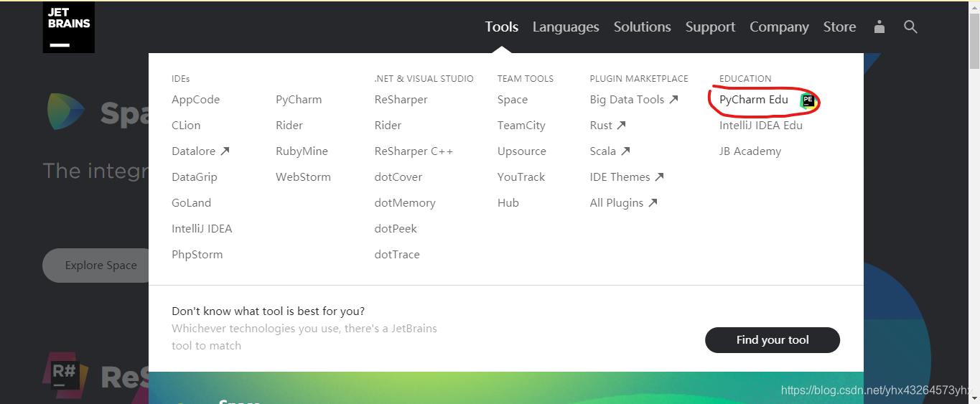Image resolution: width=980 pixels, height=404 pixels.
Task: Open the Upsource link
Action: pyautogui.click(x=522, y=151)
